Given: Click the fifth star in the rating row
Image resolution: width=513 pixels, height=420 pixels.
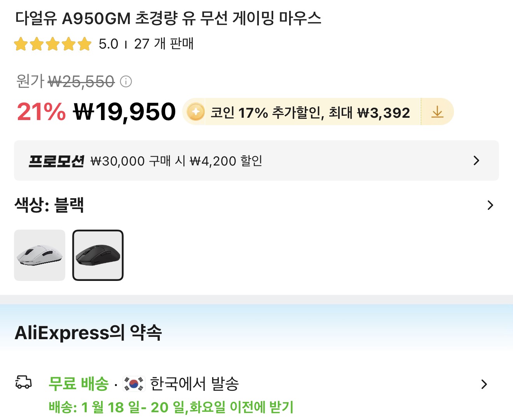Looking at the screenshot, I should (84, 44).
